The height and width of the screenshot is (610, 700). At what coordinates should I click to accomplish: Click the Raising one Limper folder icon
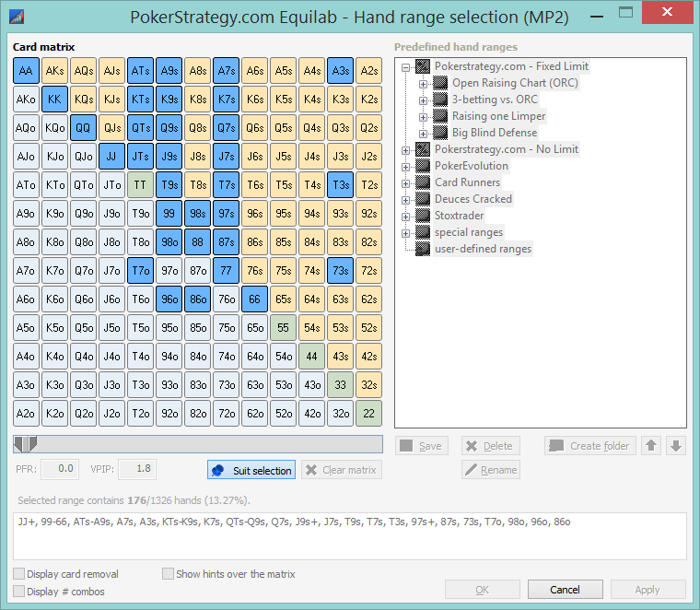pos(440,116)
